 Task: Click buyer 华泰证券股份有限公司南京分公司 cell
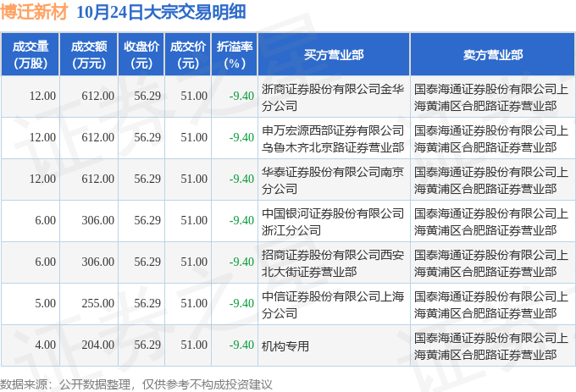point(334,179)
